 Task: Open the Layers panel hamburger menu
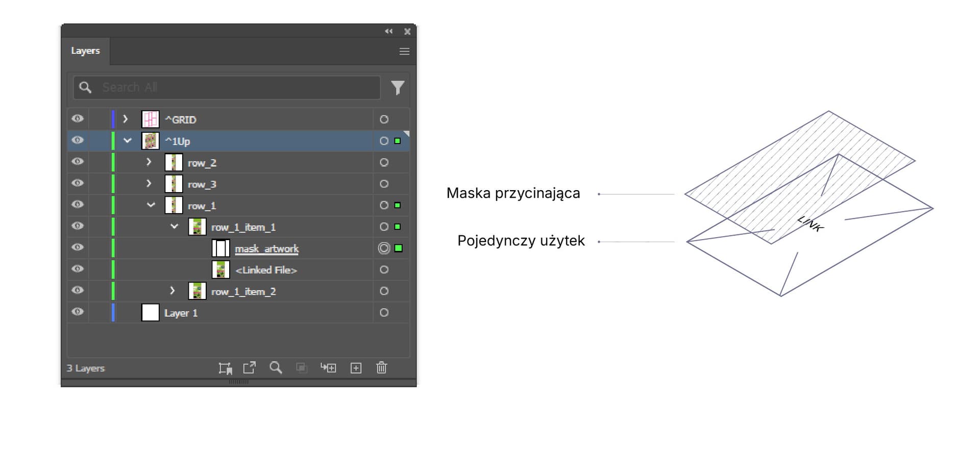point(404,52)
